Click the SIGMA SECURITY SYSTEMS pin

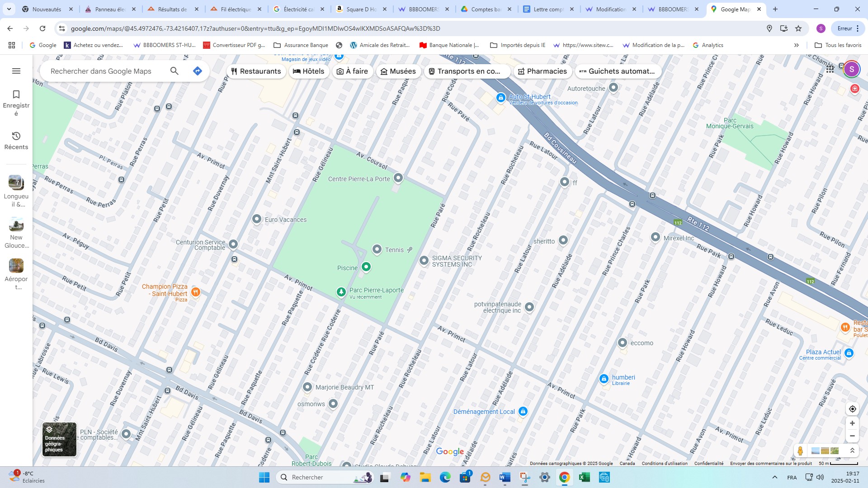[x=424, y=260]
